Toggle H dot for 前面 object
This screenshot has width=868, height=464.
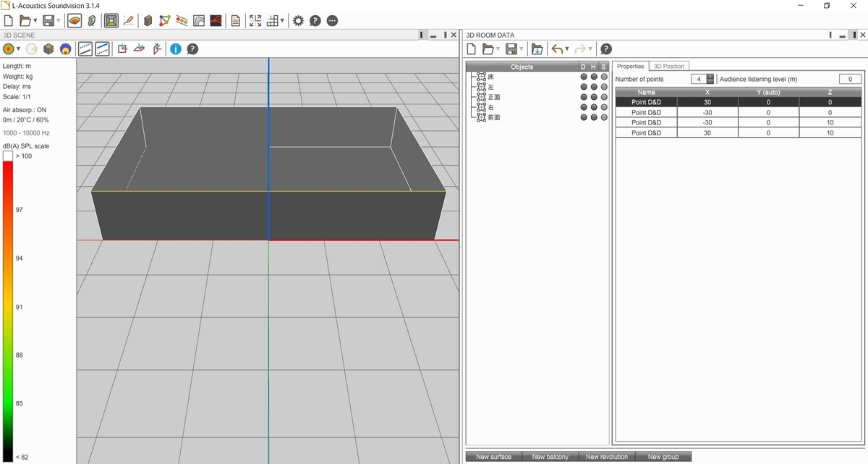[x=594, y=117]
